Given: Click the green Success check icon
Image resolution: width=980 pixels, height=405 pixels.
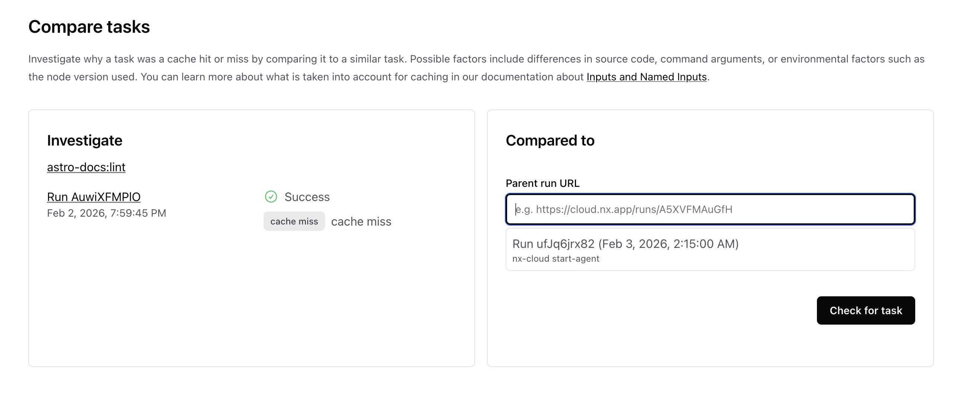Looking at the screenshot, I should tap(270, 197).
